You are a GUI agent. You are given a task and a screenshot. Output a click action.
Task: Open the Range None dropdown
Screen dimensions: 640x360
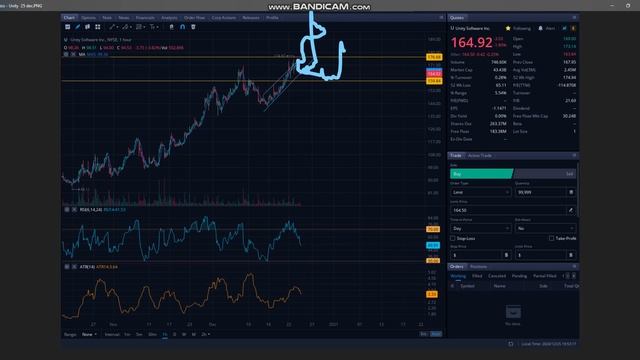(x=89, y=334)
